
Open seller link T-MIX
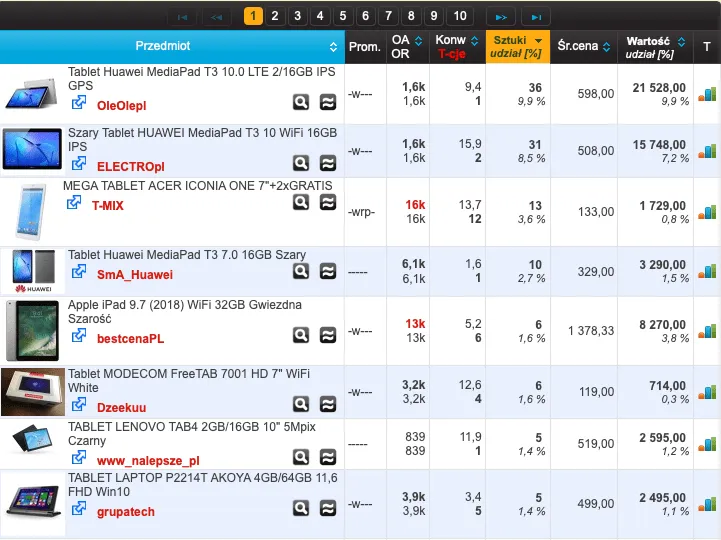pyautogui.click(x=108, y=206)
